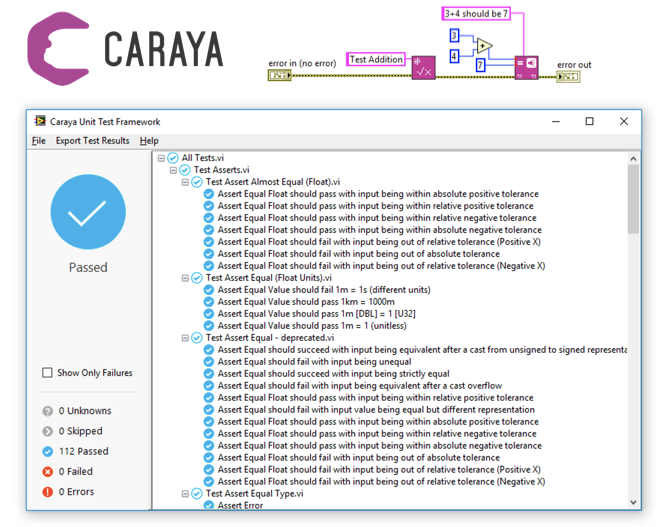Click check icon beside '1m = 1s (different units)' test

[209, 290]
